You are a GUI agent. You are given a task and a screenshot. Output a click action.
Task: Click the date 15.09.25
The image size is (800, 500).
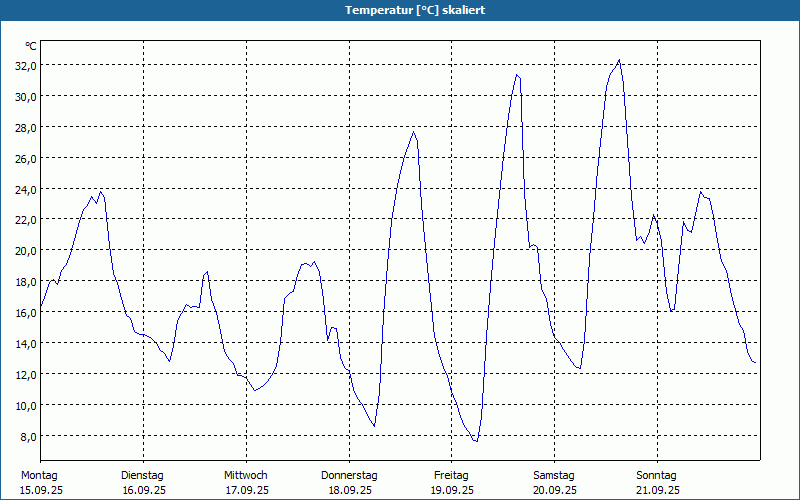pyautogui.click(x=41, y=491)
